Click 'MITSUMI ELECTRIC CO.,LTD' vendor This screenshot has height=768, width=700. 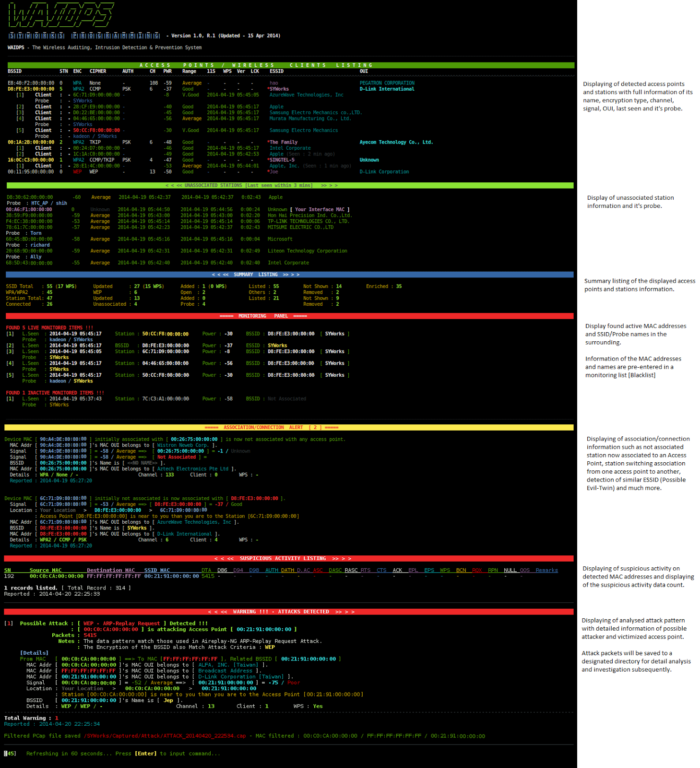300,227
